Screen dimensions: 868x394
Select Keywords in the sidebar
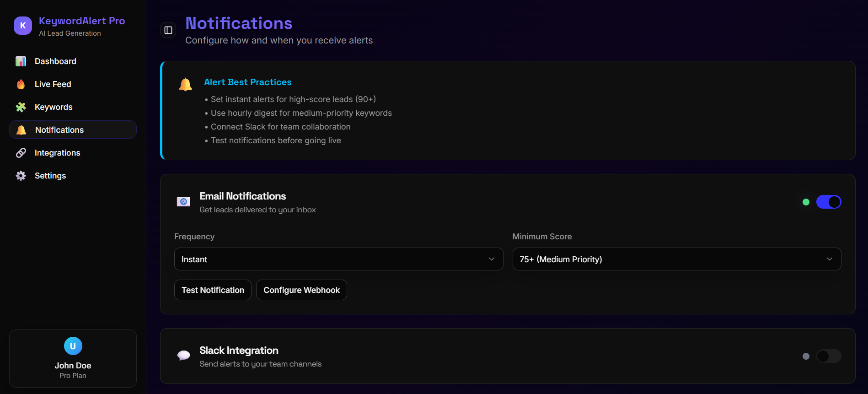pyautogui.click(x=54, y=107)
